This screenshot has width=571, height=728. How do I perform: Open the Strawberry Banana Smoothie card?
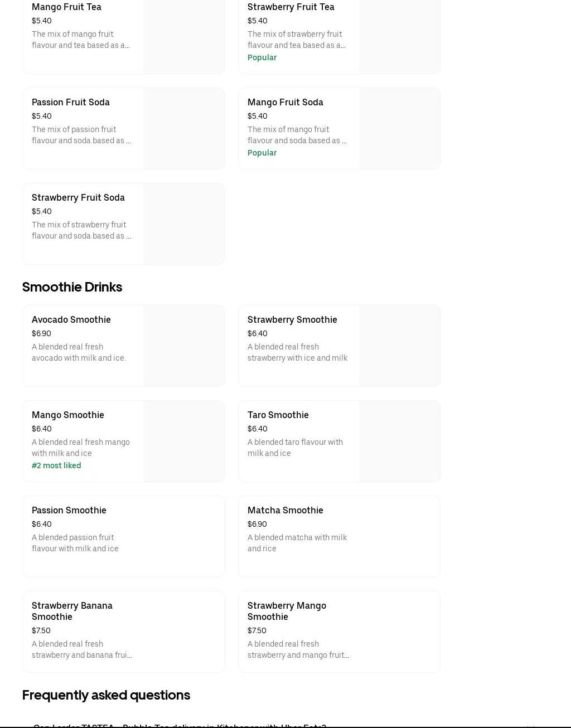123,632
